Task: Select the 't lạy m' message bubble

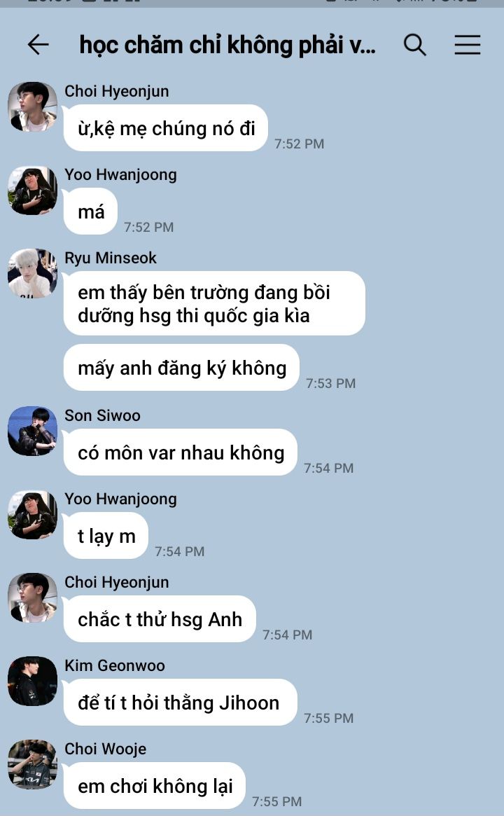Action: point(106,536)
